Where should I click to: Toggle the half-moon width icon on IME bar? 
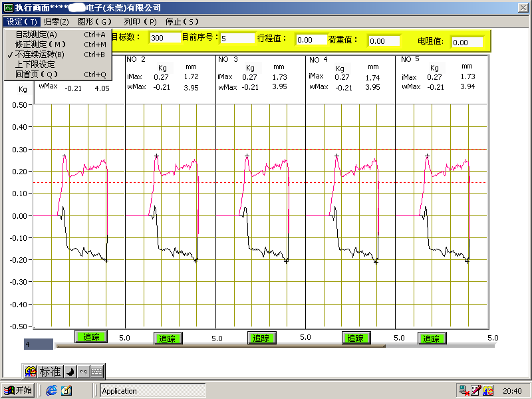[x=70, y=371]
